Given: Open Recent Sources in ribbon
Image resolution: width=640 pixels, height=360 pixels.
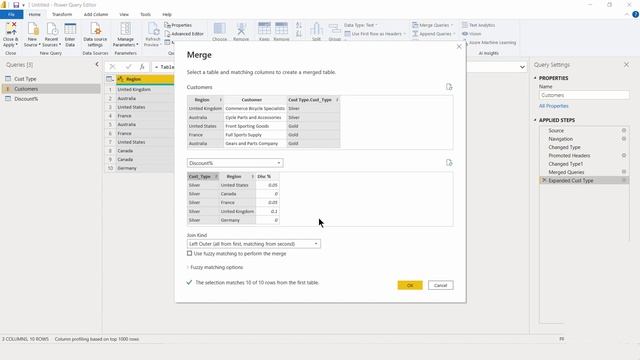Looking at the screenshot, I should (51, 35).
